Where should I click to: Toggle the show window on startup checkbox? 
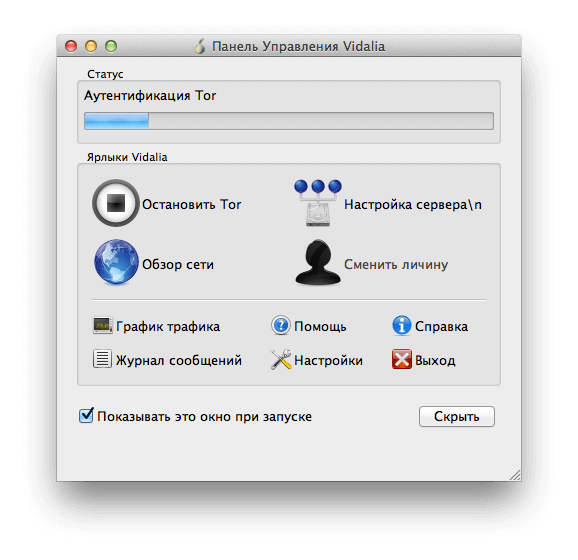coord(86,415)
